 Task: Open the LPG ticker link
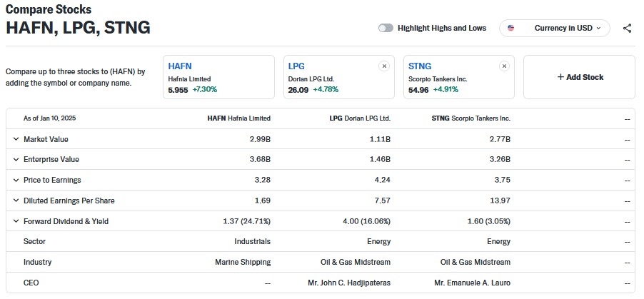[296, 66]
